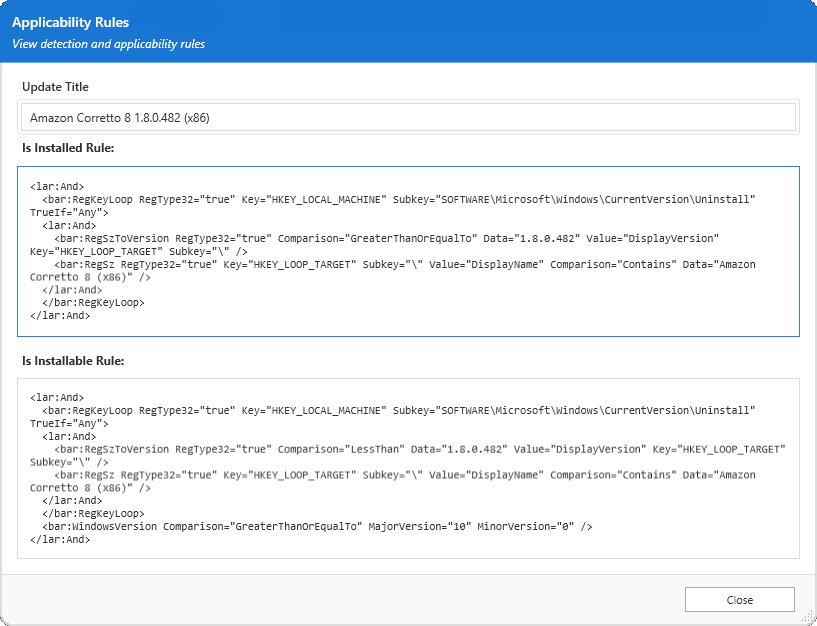Click the DisplayName Contains rule line
The image size is (817, 626).
pyautogui.click(x=400, y=263)
